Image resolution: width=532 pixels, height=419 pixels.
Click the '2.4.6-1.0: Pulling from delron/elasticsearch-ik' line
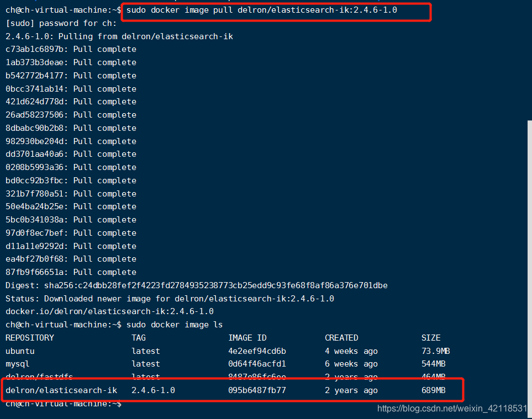click(119, 36)
